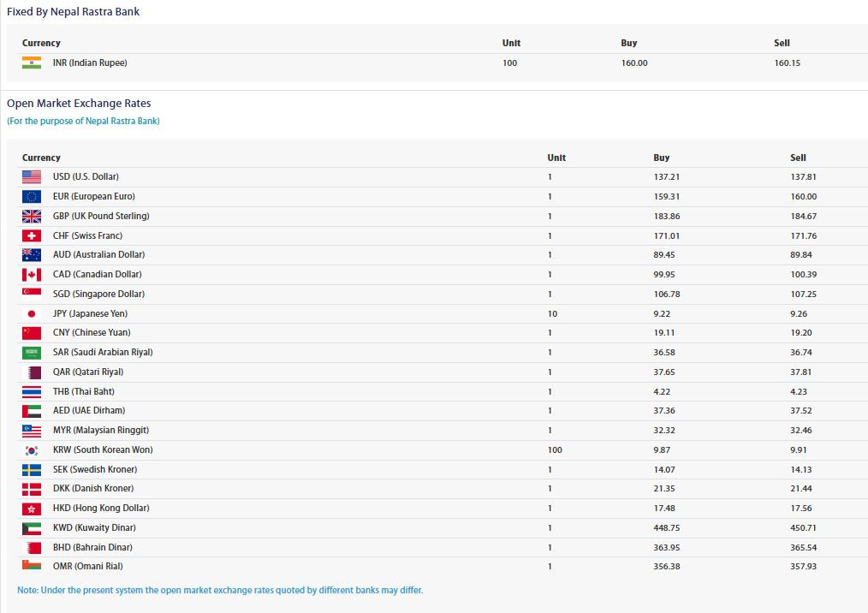The image size is (868, 613).
Task: Select 'GBP (UK Pound Sterling)' currency name
Action: click(101, 216)
